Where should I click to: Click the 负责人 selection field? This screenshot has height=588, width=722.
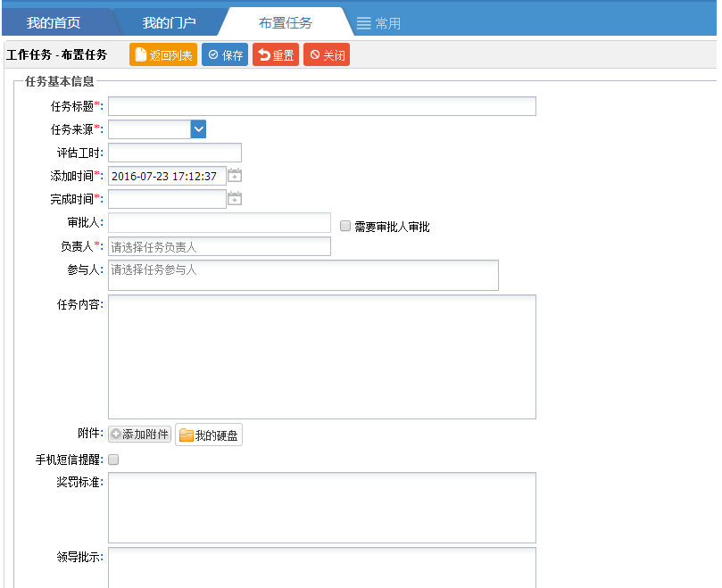(x=220, y=246)
